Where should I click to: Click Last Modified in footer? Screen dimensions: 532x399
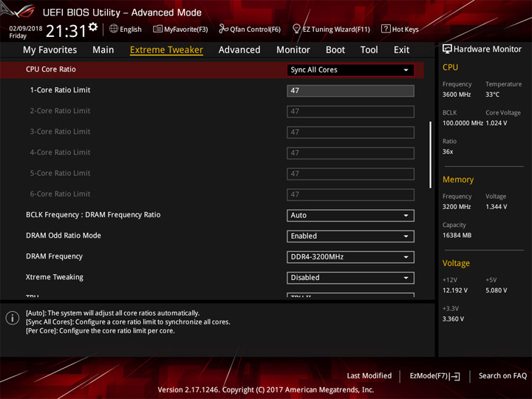[369, 376]
